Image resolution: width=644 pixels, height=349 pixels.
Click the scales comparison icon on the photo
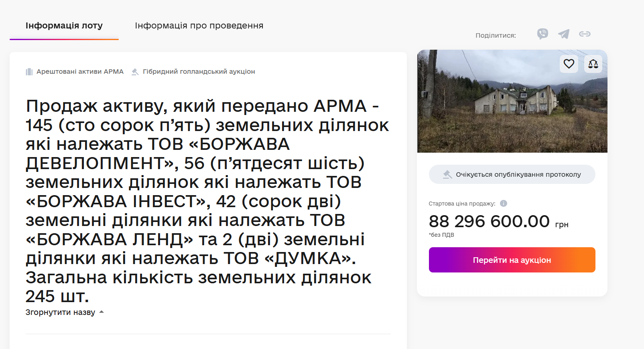593,64
